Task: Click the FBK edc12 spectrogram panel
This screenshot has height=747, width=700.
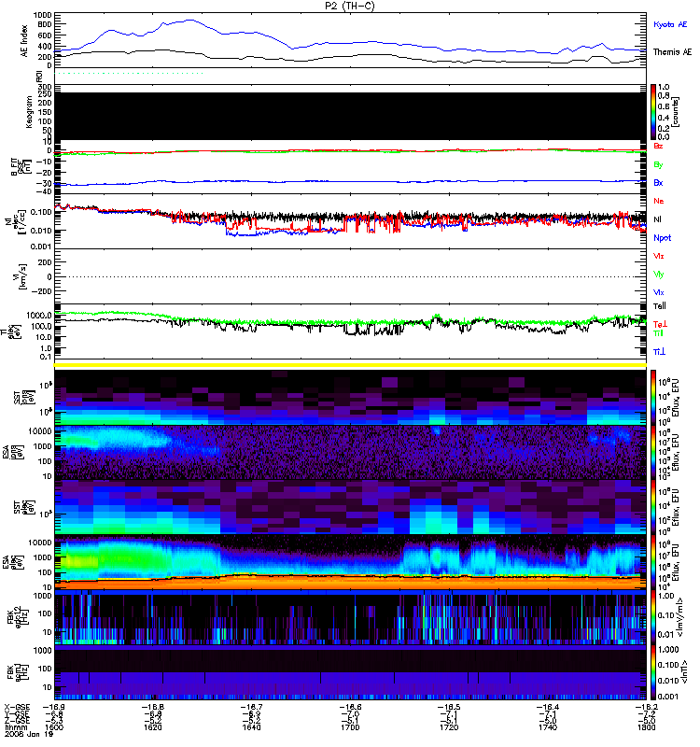Action: click(x=350, y=617)
